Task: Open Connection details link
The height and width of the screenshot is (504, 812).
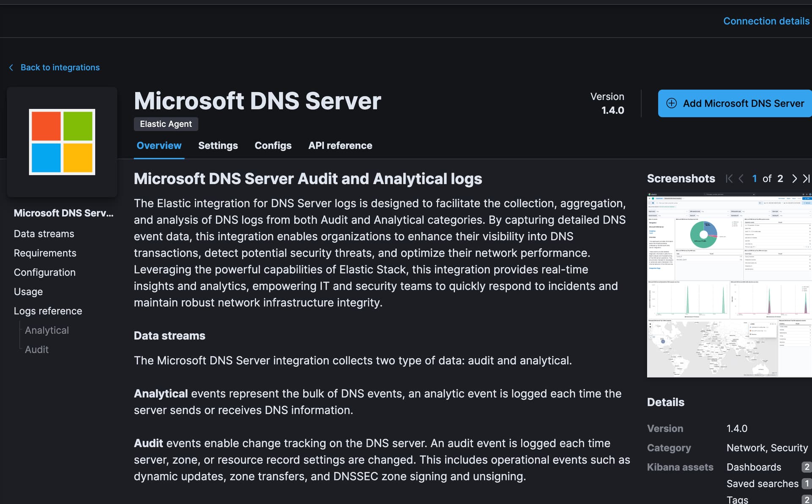Action: (766, 21)
